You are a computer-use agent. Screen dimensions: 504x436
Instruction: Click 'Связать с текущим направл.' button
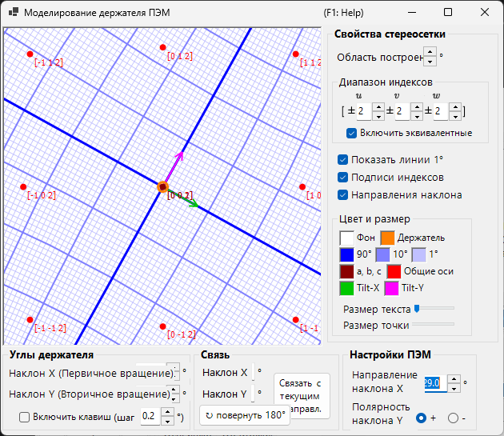[302, 396]
